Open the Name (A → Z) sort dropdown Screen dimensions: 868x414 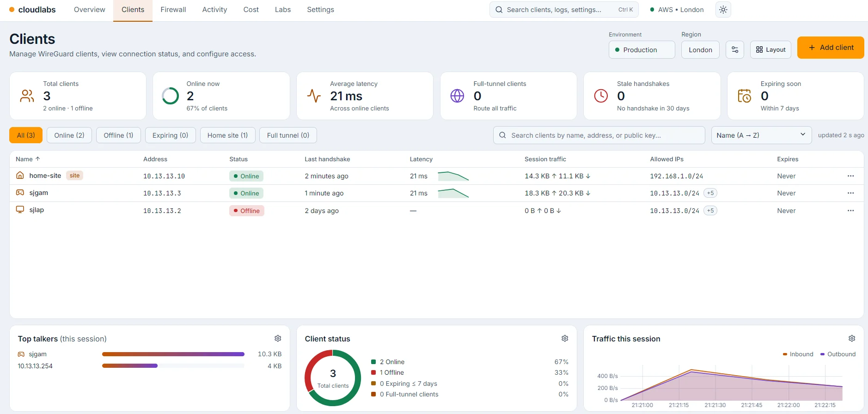click(761, 135)
